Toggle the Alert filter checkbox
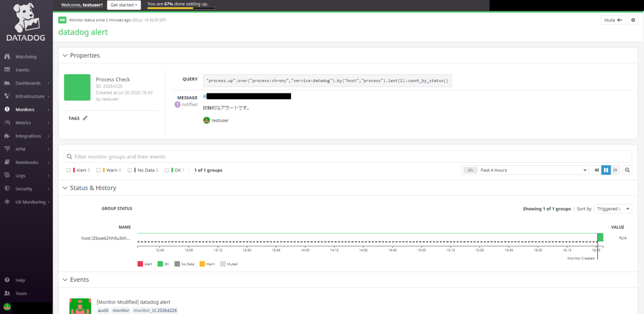This screenshot has width=644, height=314. [69, 170]
